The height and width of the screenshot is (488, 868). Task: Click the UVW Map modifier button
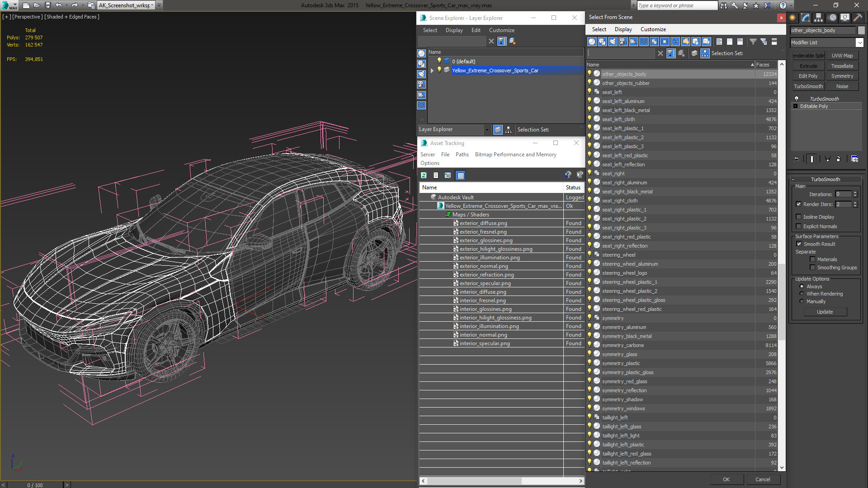[842, 56]
